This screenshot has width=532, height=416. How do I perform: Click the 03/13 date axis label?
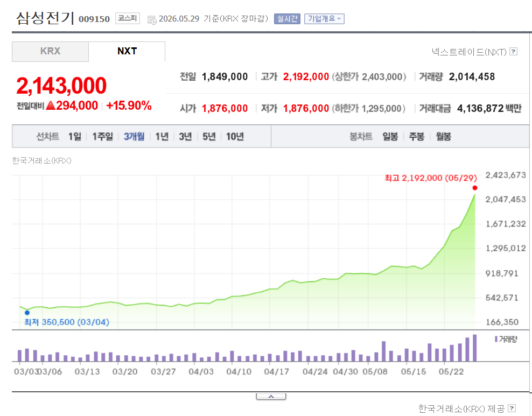87,371
